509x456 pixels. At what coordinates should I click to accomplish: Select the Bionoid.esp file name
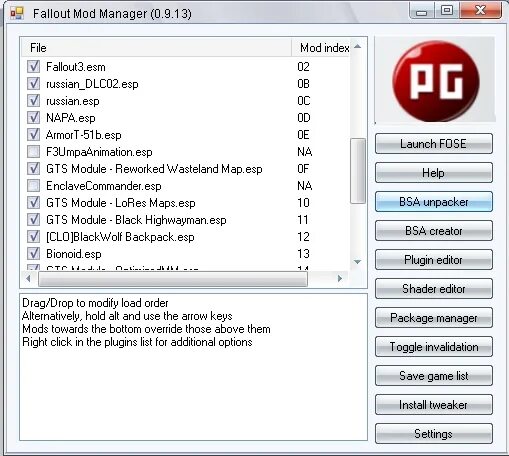click(74, 254)
